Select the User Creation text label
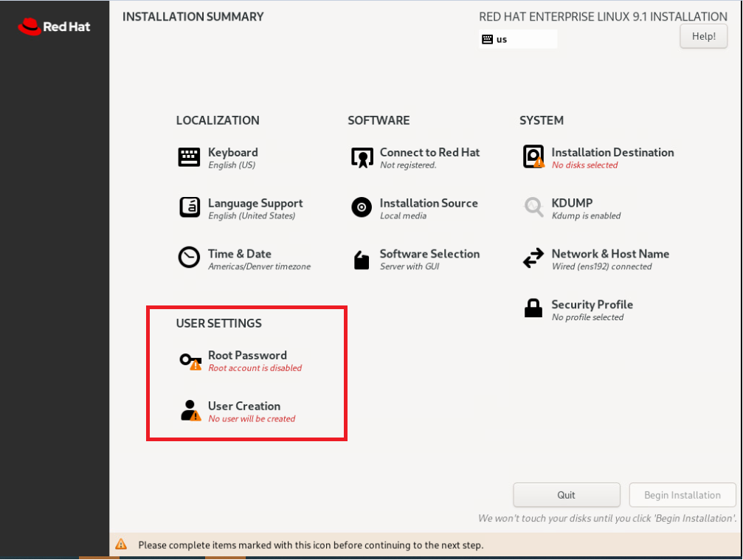The width and height of the screenshot is (743, 560). (x=244, y=406)
